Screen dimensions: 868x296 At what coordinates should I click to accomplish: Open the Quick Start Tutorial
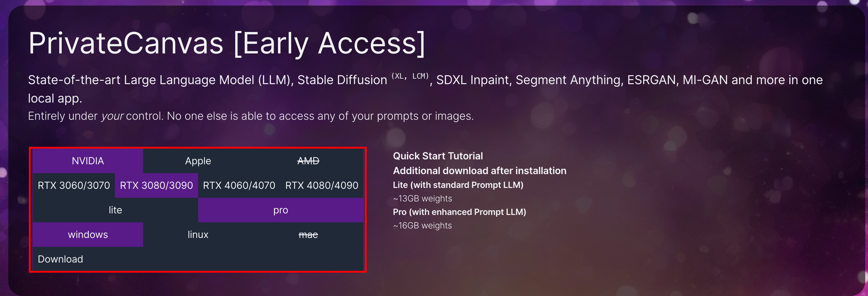(438, 156)
